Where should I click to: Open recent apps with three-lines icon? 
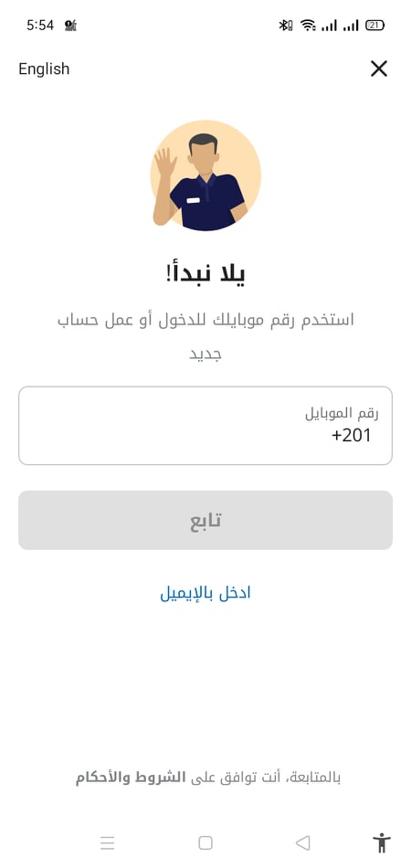[x=107, y=842]
